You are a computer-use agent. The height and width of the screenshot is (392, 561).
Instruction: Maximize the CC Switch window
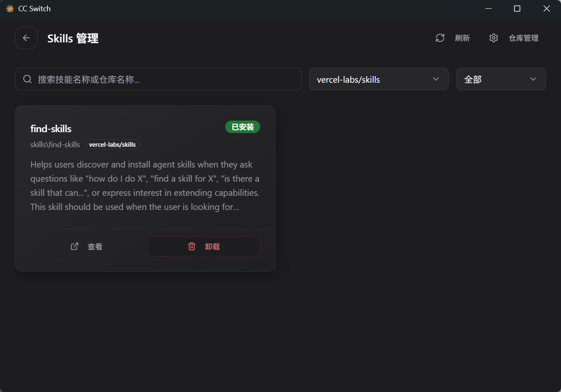pos(517,9)
